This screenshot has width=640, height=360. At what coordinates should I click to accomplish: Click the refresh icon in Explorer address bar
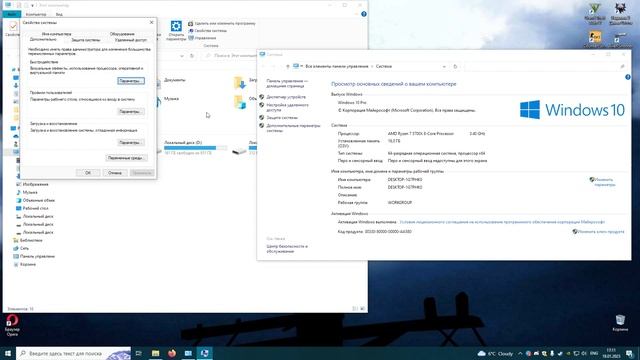192,56
